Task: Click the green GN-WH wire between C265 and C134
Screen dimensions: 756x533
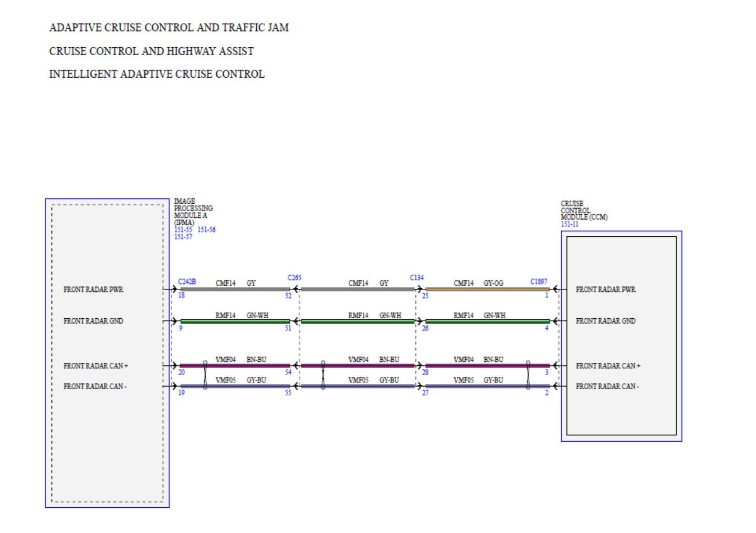Action: click(357, 321)
